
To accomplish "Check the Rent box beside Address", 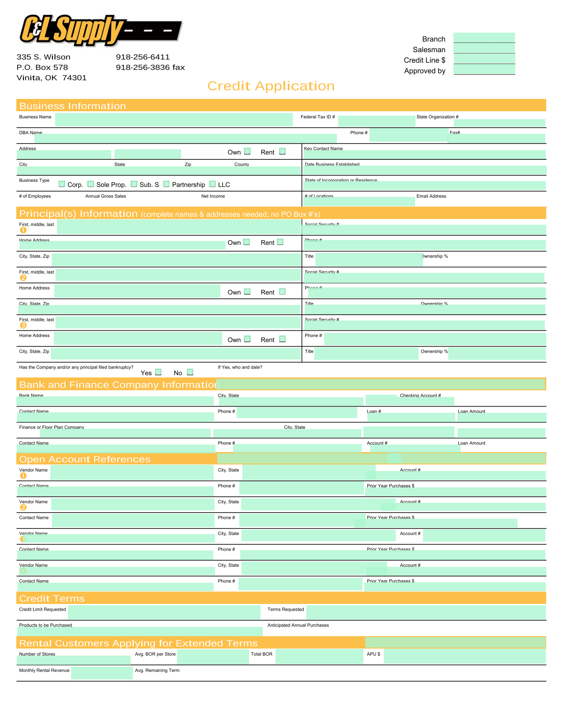I will click(283, 151).
